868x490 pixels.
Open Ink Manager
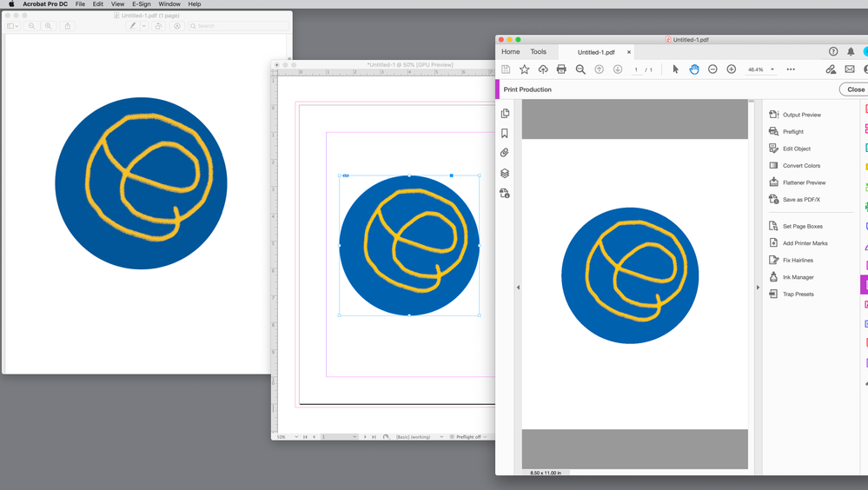pyautogui.click(x=791, y=277)
